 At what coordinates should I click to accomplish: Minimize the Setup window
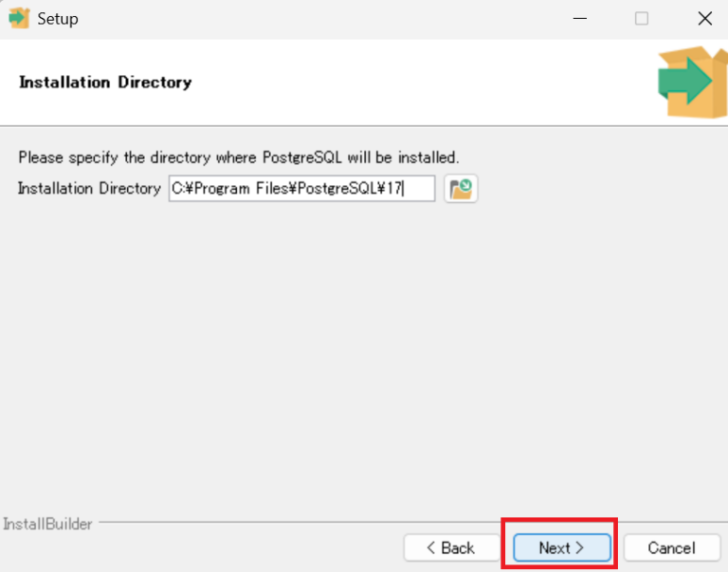(578, 18)
